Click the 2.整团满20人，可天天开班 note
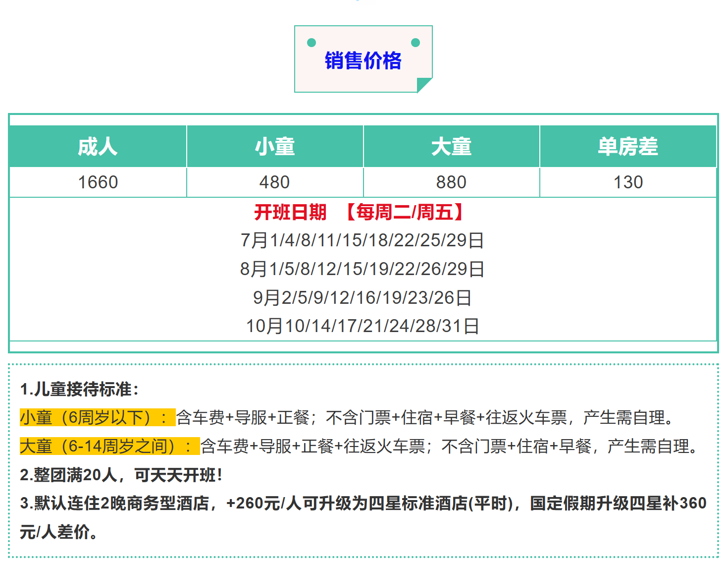Image resolution: width=728 pixels, height=563 pixels. click(121, 475)
